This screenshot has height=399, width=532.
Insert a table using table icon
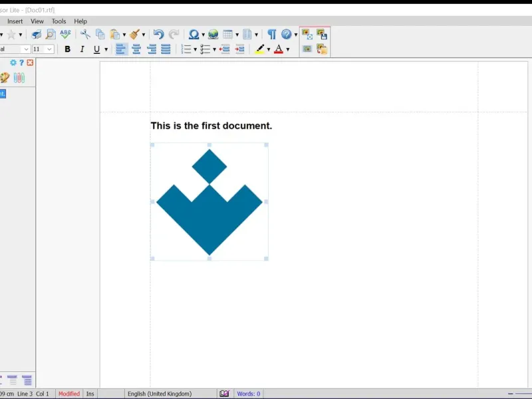[227, 35]
